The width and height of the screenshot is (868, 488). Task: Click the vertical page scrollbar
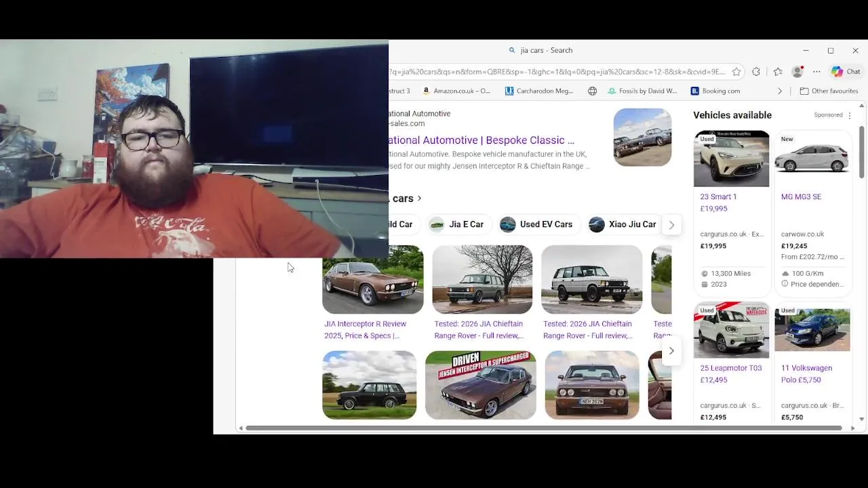click(x=862, y=152)
